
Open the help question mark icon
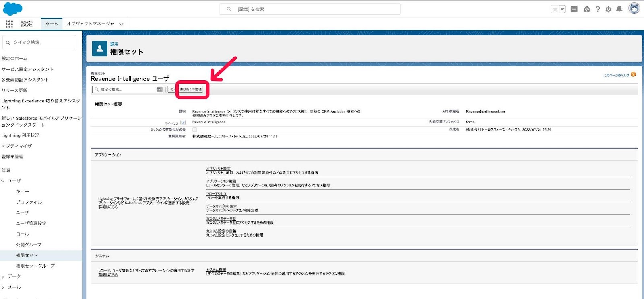(x=598, y=9)
